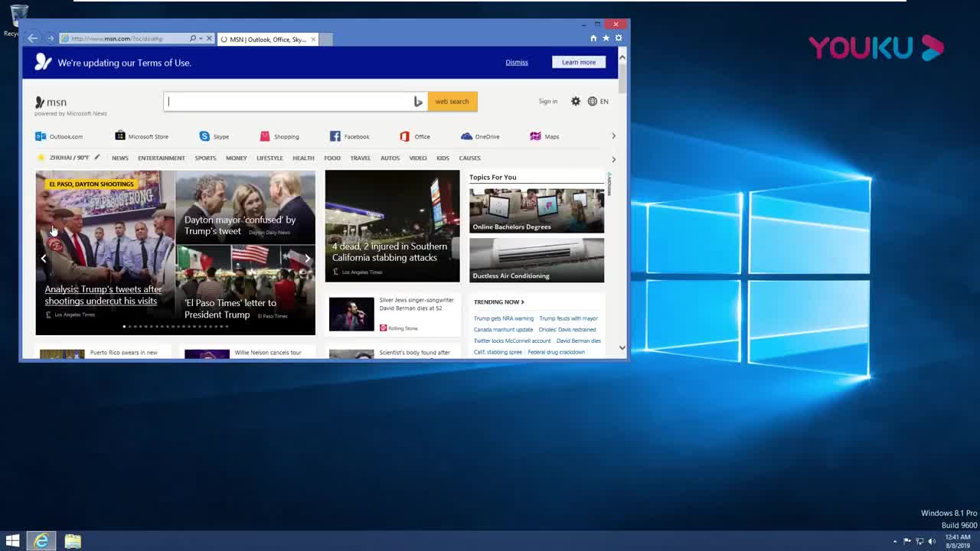Open Online Bachelors Degrees thumbnail
Viewport: 980px width, 551px height.
pyautogui.click(x=537, y=210)
